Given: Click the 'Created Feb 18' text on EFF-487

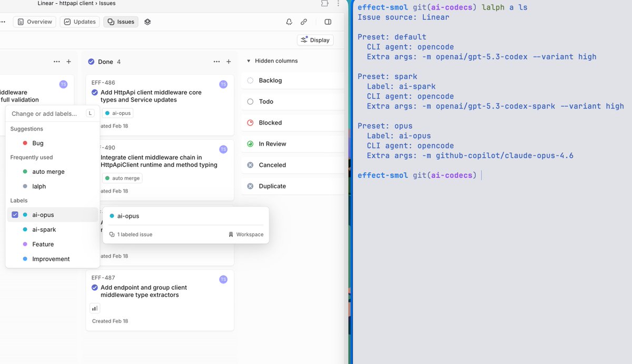Looking at the screenshot, I should point(110,321).
